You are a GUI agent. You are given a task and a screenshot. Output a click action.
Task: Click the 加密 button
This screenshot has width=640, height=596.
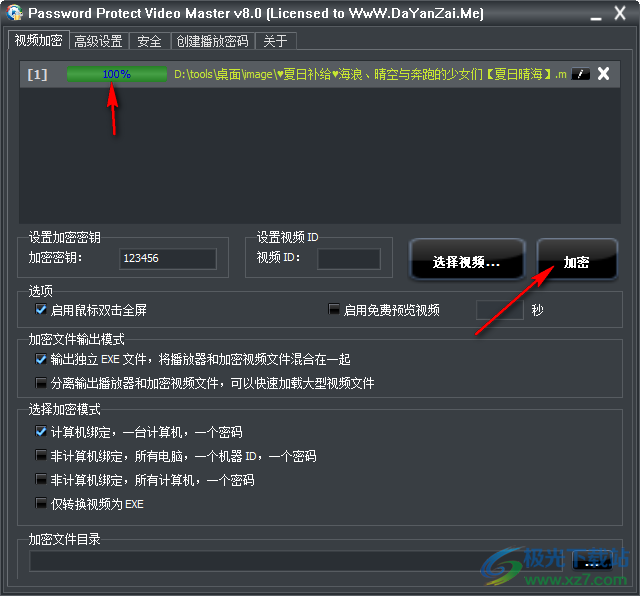576,260
